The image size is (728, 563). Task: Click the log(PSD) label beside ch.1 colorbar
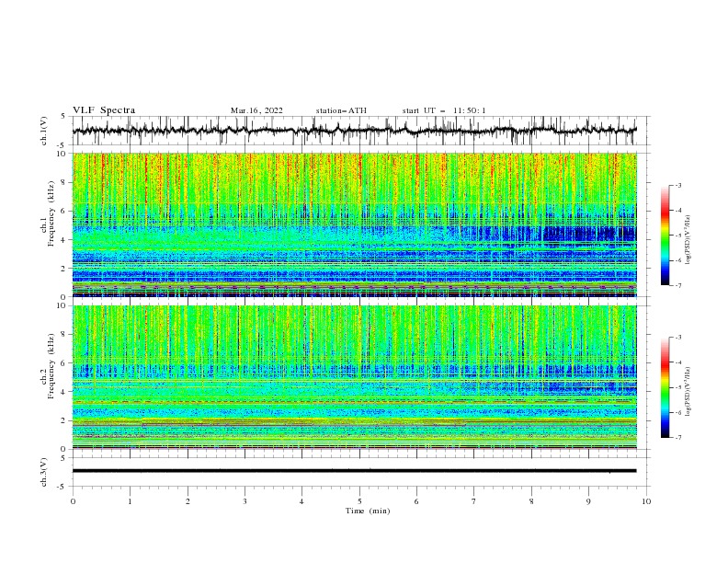point(688,240)
